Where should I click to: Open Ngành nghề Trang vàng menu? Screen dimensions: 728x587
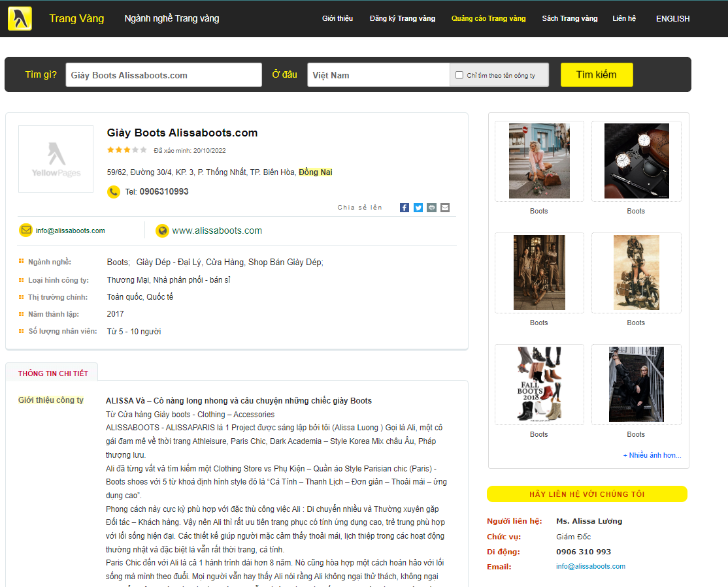(172, 18)
